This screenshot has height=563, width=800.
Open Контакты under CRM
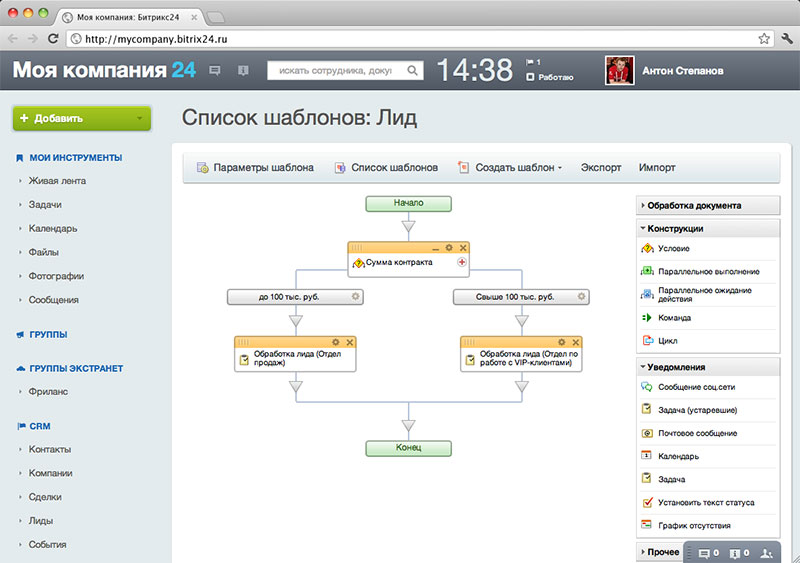(49, 449)
